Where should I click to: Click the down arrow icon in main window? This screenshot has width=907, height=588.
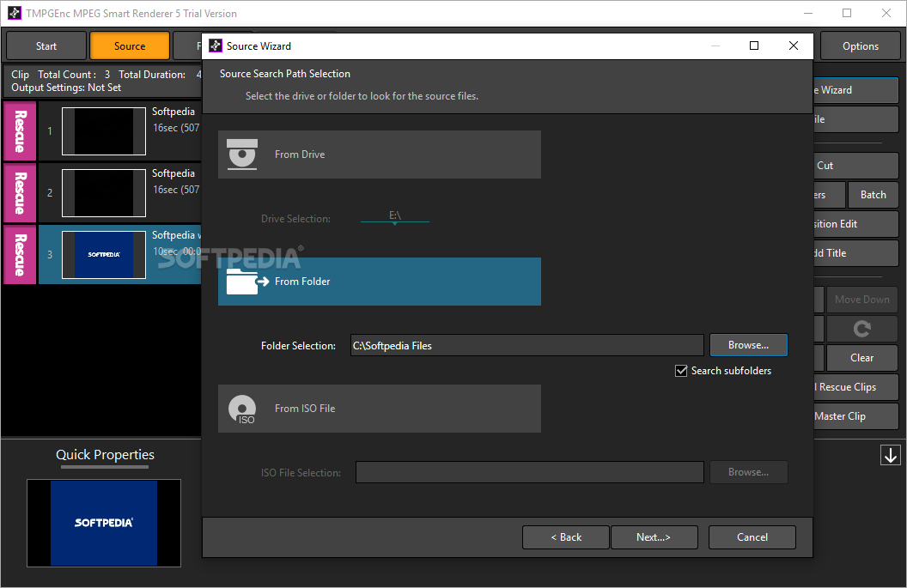point(890,455)
